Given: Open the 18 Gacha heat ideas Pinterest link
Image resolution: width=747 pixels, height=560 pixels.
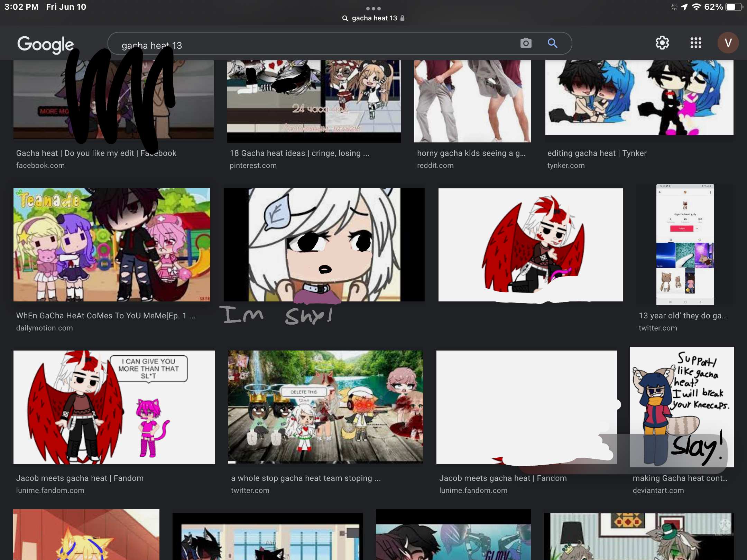Looking at the screenshot, I should [299, 153].
